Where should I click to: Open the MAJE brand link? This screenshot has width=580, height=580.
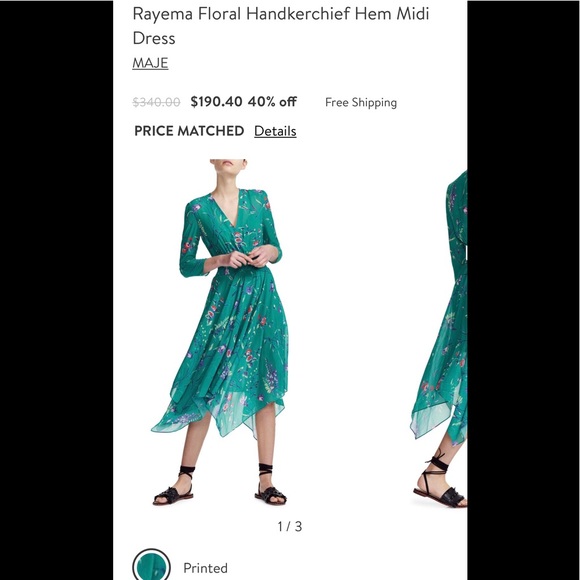[150, 63]
